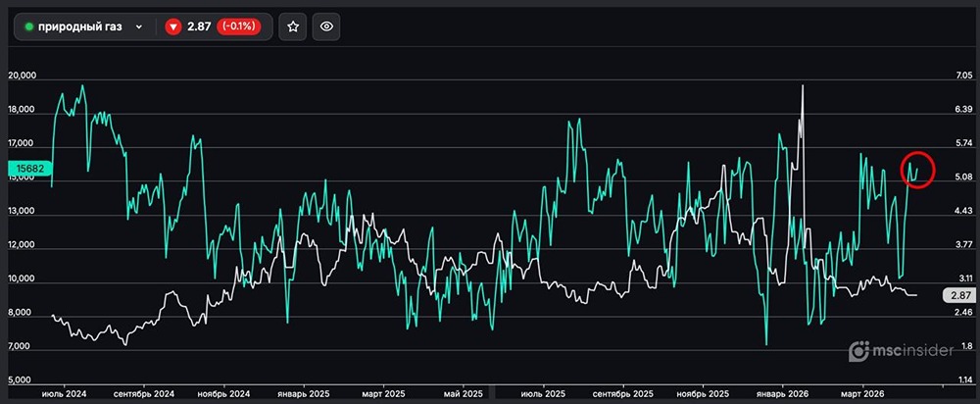Click the 2.87 price in top bar

(x=199, y=27)
